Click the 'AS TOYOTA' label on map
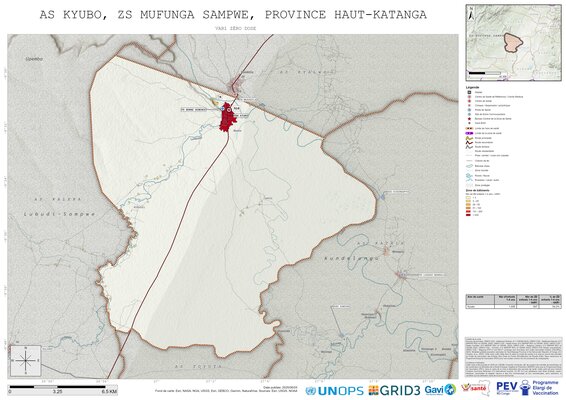Image resolution: width=566 pixels, height=400 pixels. (x=198, y=366)
